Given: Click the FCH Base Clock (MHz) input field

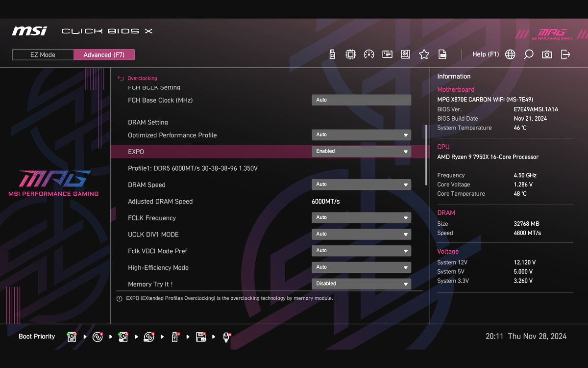Looking at the screenshot, I should [362, 100].
